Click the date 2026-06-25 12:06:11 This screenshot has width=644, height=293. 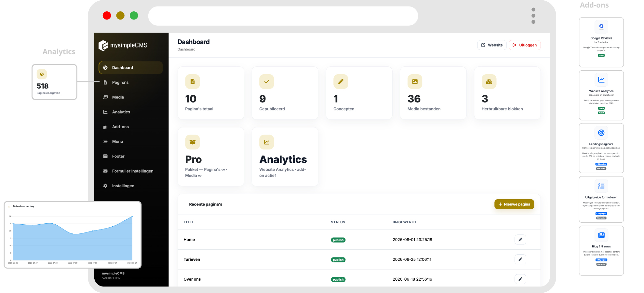[412, 259]
